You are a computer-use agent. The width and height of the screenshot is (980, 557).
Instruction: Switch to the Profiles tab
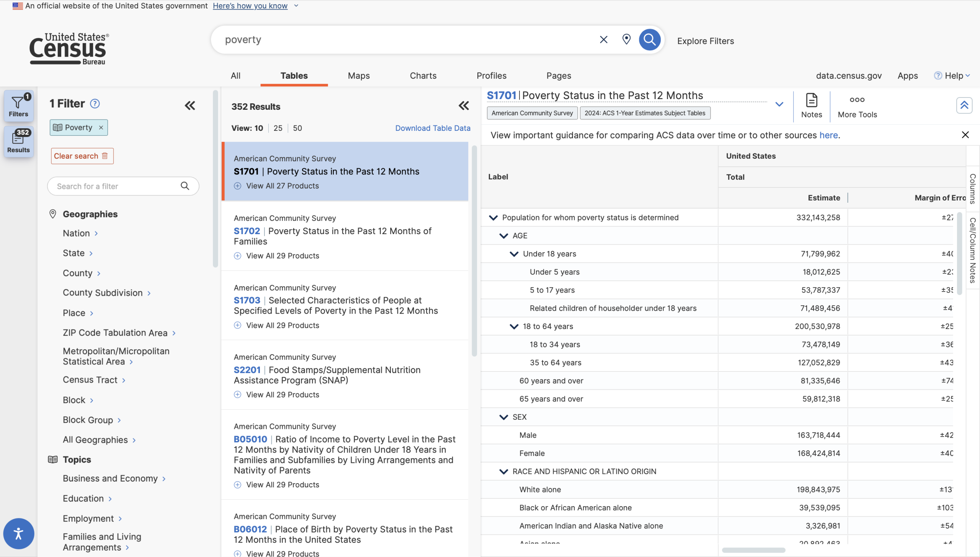click(491, 76)
